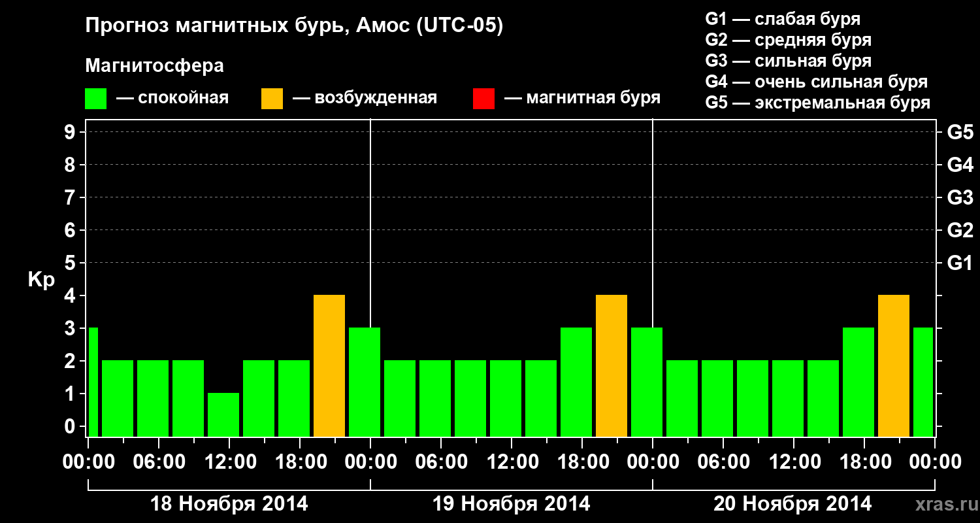
Task: Click the narrow first green bar at chart start
Action: (x=93, y=382)
